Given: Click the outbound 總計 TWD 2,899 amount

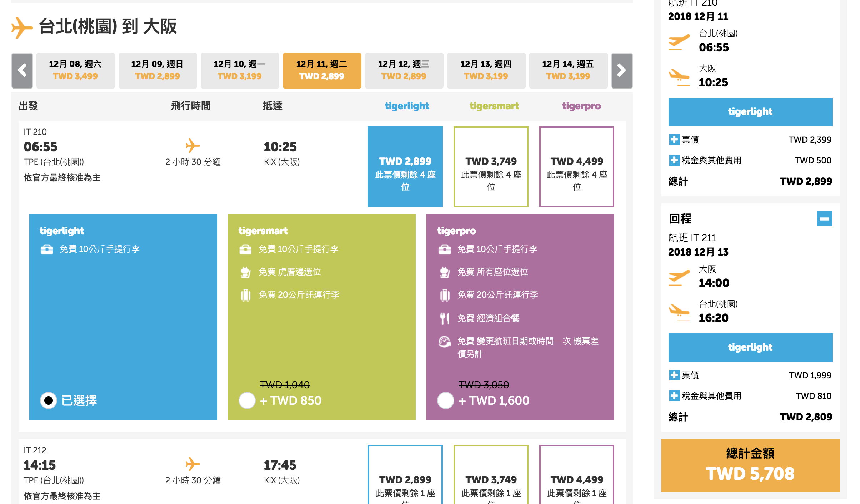Looking at the screenshot, I should 806,181.
